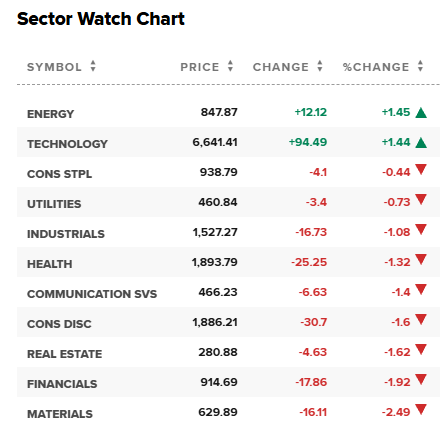Select the HEALTH price value 1,893.79

tap(215, 262)
